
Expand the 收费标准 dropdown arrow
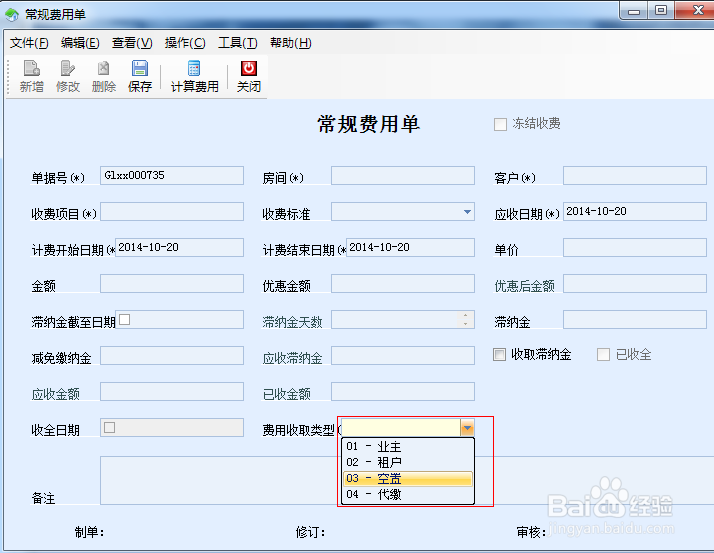(x=467, y=212)
